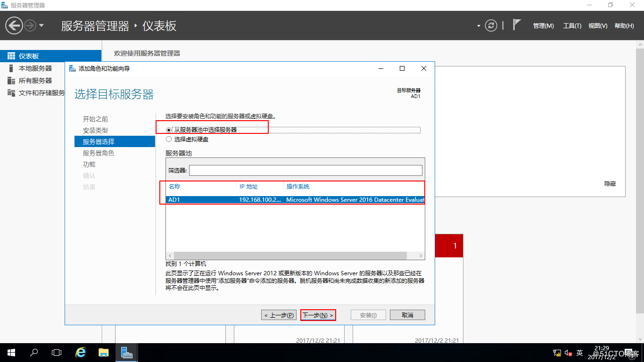Click the volume muted tray icon

tap(569, 353)
